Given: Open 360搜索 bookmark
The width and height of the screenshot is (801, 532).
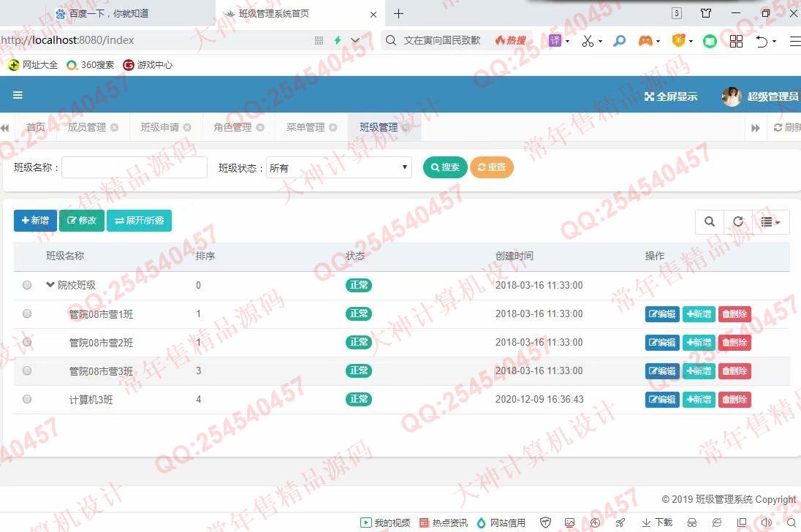Looking at the screenshot, I should click(x=91, y=65).
